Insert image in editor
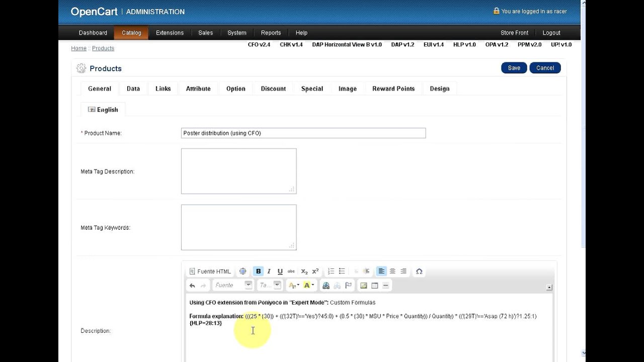 [x=364, y=286]
